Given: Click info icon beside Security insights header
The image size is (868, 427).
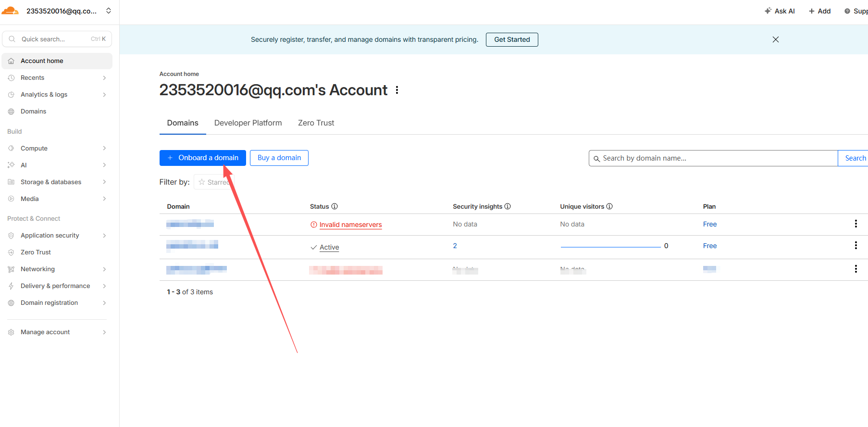Looking at the screenshot, I should pyautogui.click(x=508, y=206).
